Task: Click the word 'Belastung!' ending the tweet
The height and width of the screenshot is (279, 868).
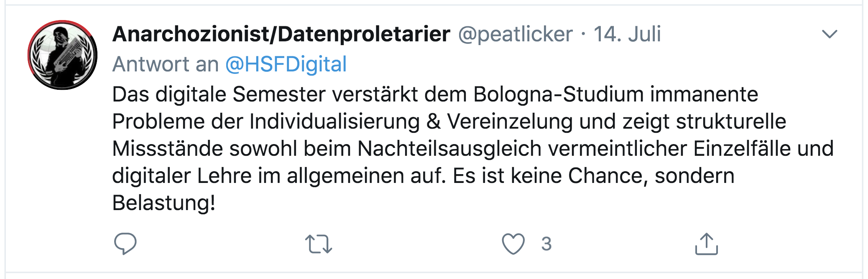Action: [163, 203]
